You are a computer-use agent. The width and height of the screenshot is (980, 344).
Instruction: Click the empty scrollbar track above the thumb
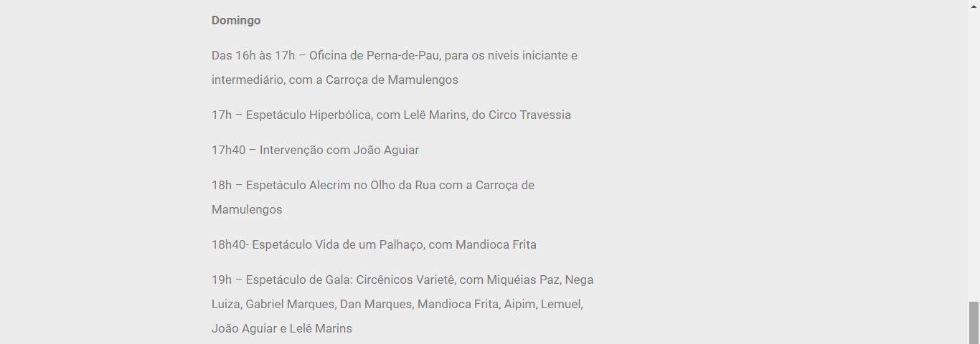click(x=974, y=156)
